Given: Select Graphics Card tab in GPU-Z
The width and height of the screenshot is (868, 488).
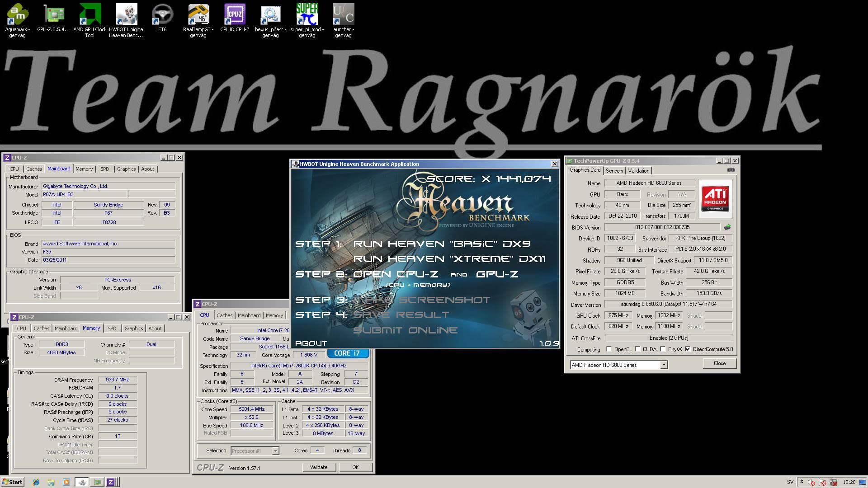Looking at the screenshot, I should tap(585, 170).
